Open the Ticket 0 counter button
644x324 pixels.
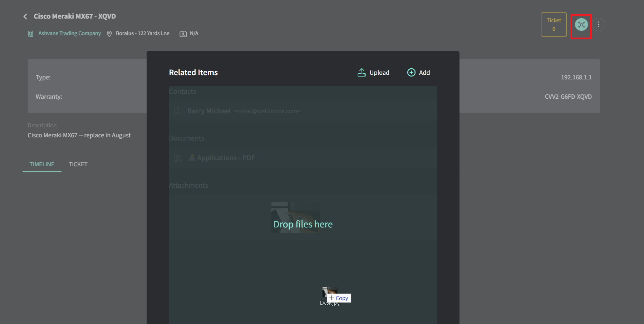click(554, 25)
